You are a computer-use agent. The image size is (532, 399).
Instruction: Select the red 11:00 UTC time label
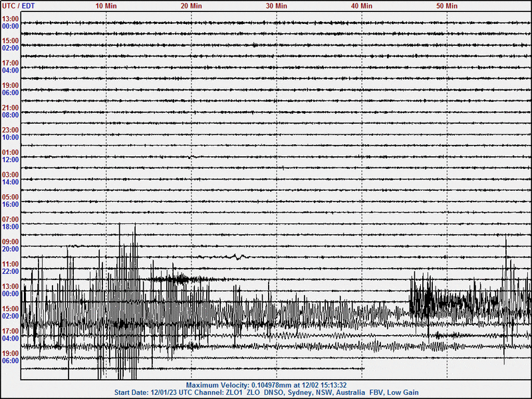[11, 264]
